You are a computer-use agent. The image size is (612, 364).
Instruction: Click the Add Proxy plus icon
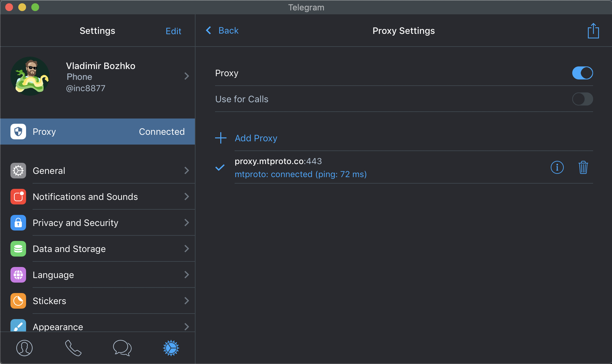(221, 138)
